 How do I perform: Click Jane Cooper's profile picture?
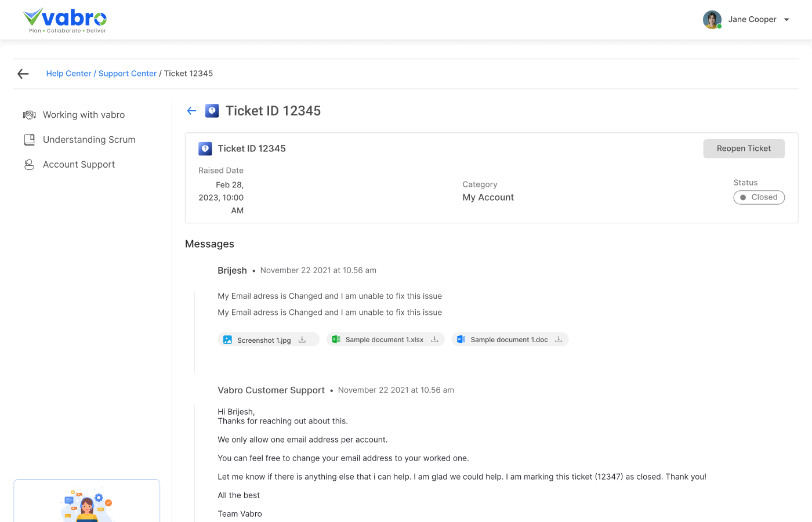point(712,19)
